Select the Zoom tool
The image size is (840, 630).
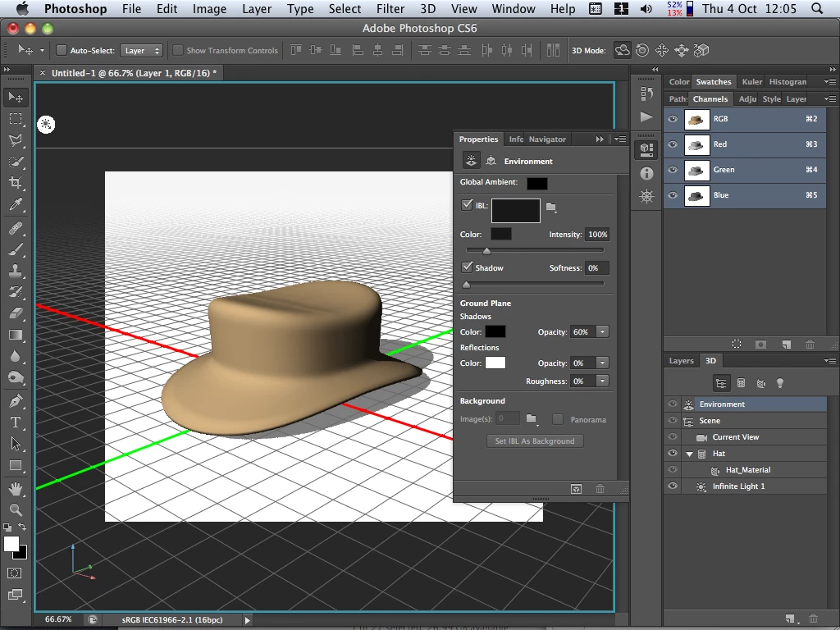(16, 509)
